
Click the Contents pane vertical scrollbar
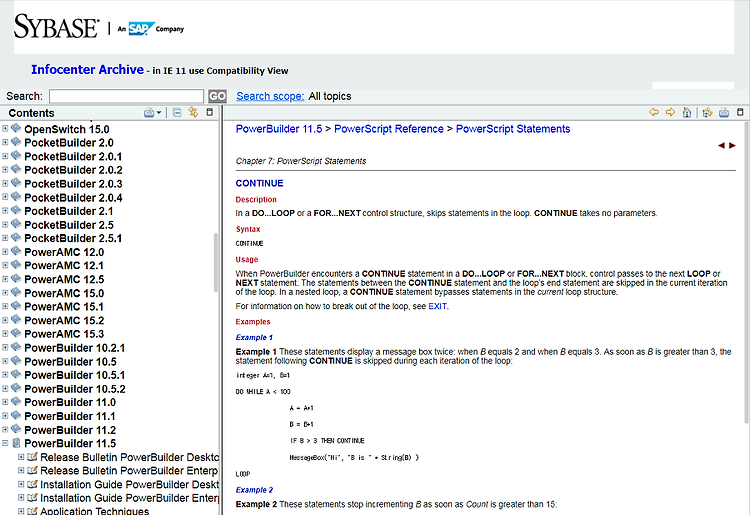click(216, 263)
